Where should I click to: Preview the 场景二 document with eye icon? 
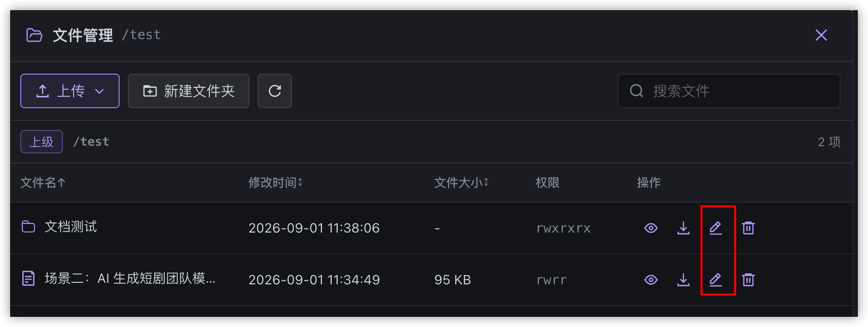(x=650, y=280)
